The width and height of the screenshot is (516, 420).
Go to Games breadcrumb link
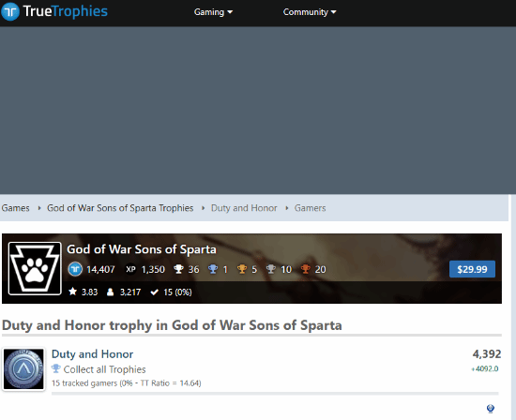pos(15,208)
